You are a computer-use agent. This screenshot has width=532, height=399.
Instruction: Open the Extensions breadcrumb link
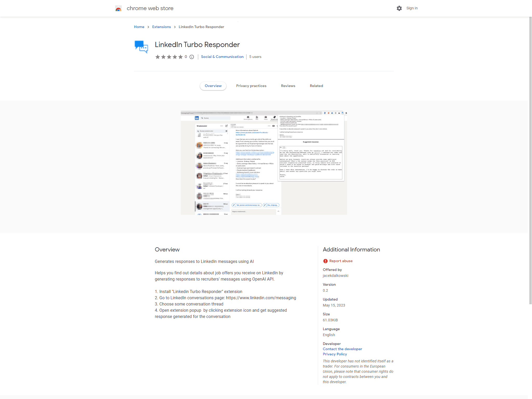click(x=162, y=27)
